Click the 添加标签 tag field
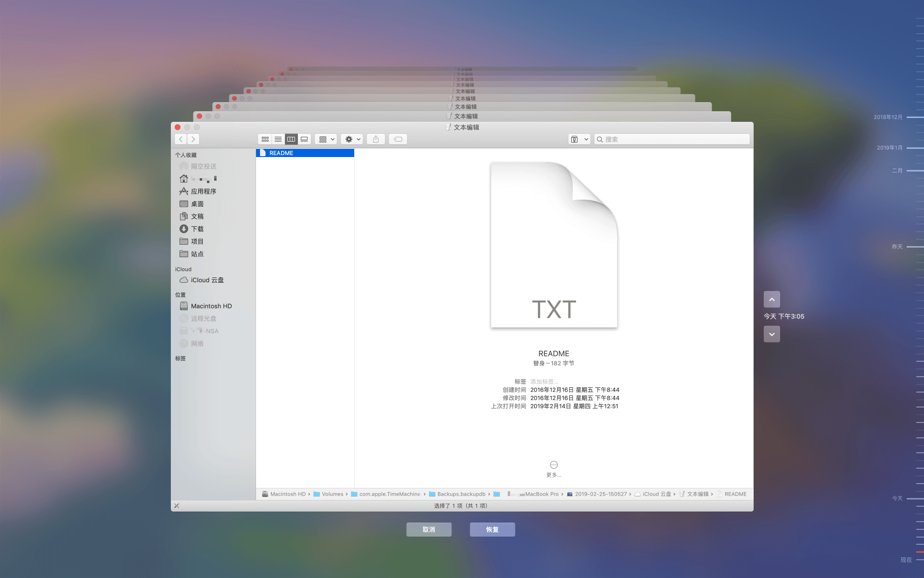 [544, 381]
